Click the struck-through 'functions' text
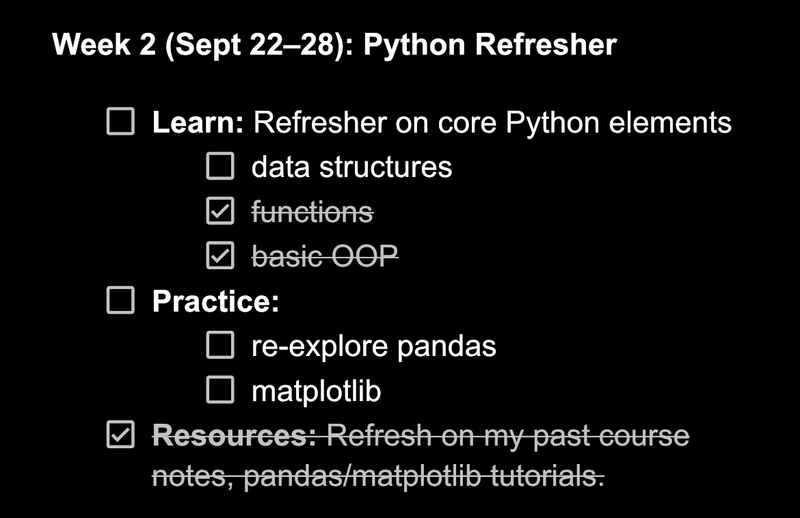The image size is (800, 518). [312, 211]
